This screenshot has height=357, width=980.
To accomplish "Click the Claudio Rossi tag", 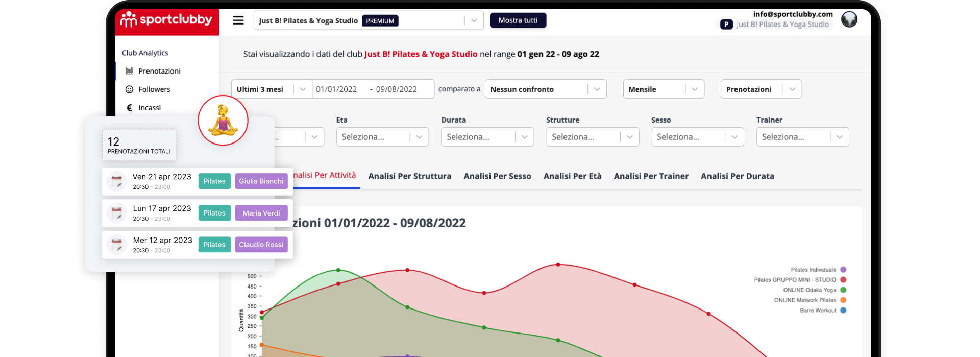I will 261,245.
